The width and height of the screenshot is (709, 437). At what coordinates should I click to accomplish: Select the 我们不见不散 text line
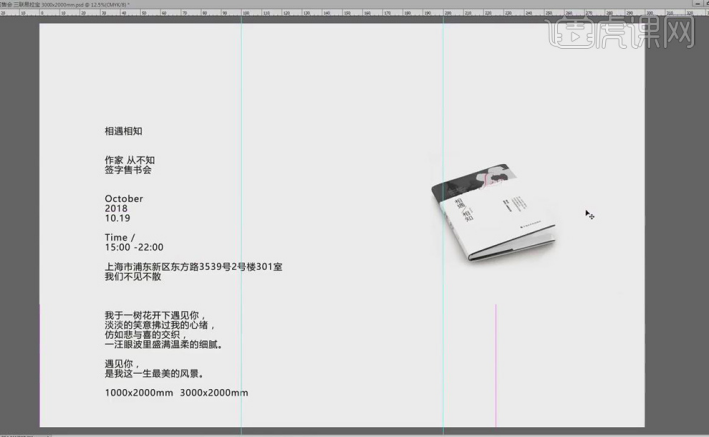pyautogui.click(x=132, y=277)
